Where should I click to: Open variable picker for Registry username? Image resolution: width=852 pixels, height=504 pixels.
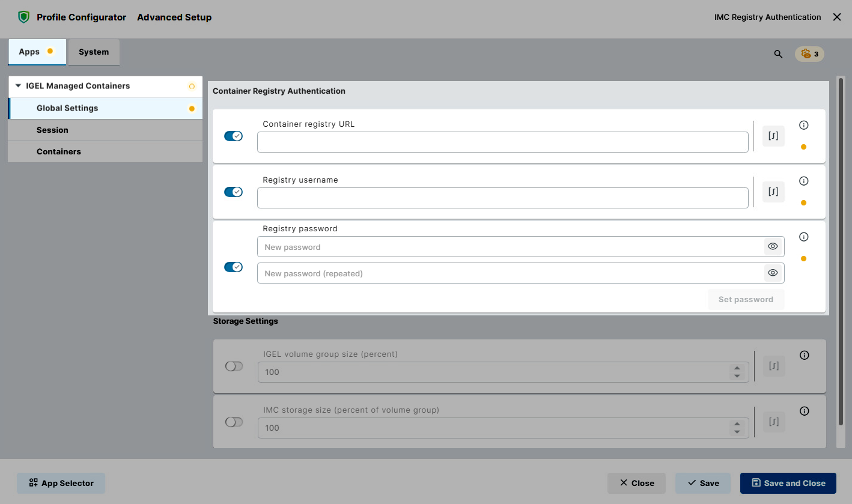tap(773, 192)
